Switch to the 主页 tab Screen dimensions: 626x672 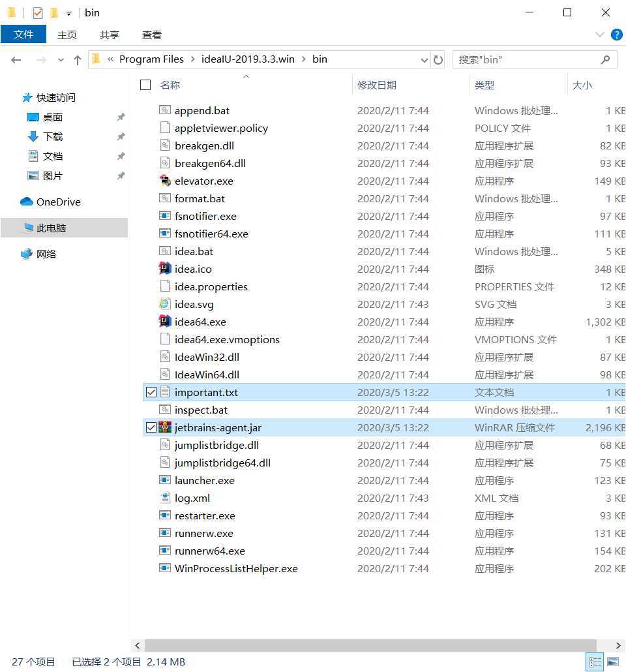(67, 35)
